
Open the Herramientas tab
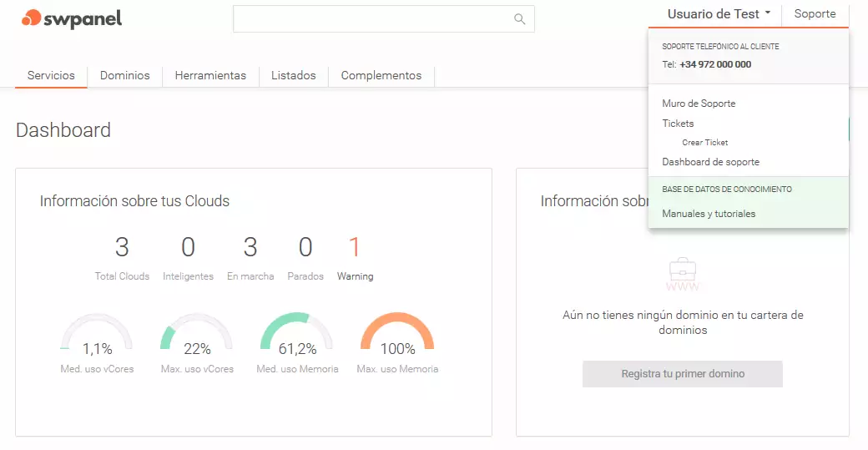tap(210, 75)
